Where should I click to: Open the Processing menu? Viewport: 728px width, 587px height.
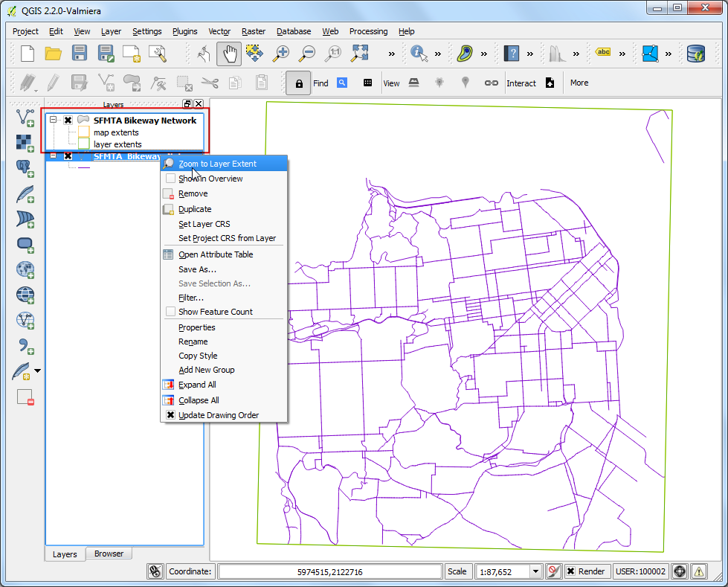point(368,31)
